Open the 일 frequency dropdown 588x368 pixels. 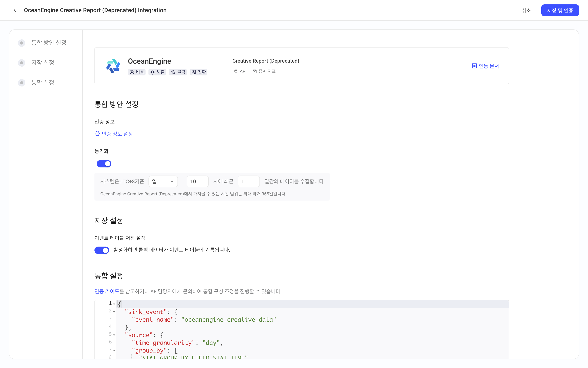pyautogui.click(x=163, y=181)
